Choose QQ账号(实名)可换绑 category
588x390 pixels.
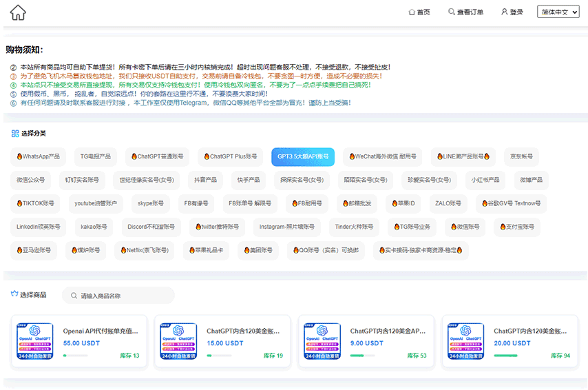pos(326,250)
